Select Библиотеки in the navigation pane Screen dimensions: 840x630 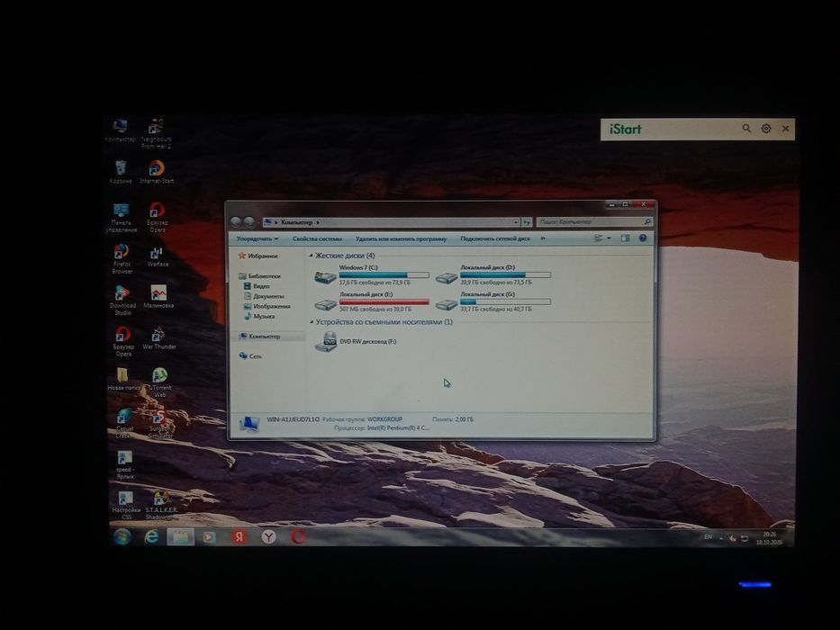click(260, 276)
